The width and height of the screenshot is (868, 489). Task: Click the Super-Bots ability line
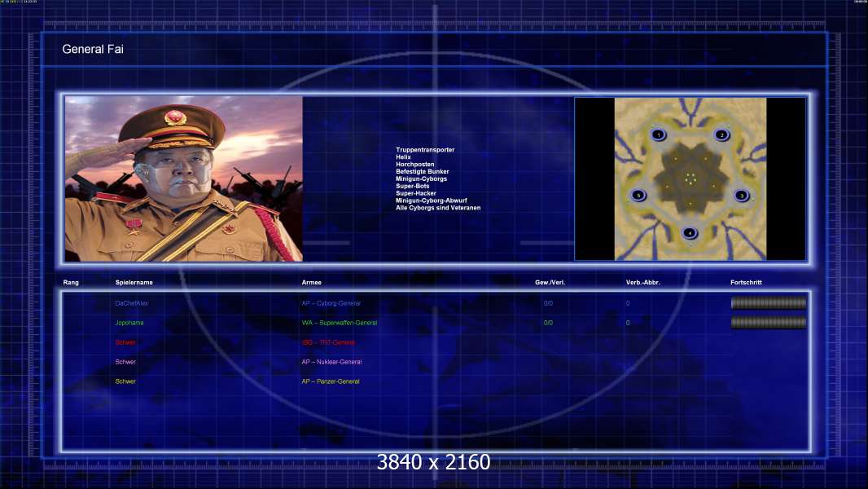point(412,186)
